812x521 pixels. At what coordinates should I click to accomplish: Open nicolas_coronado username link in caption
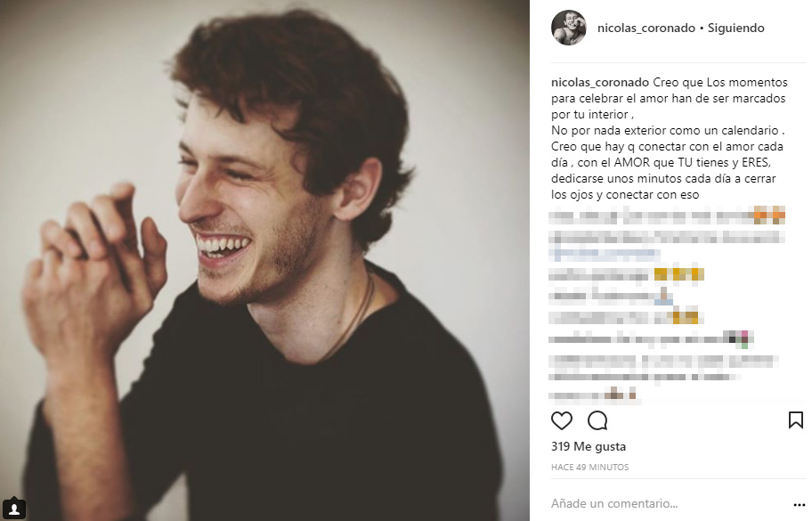pyautogui.click(x=600, y=82)
